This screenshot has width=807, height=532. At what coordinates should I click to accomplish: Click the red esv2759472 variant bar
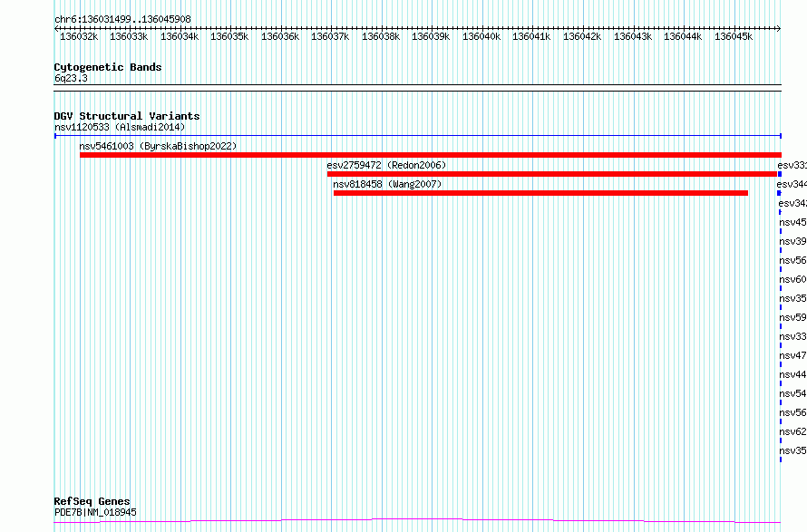[x=551, y=174]
